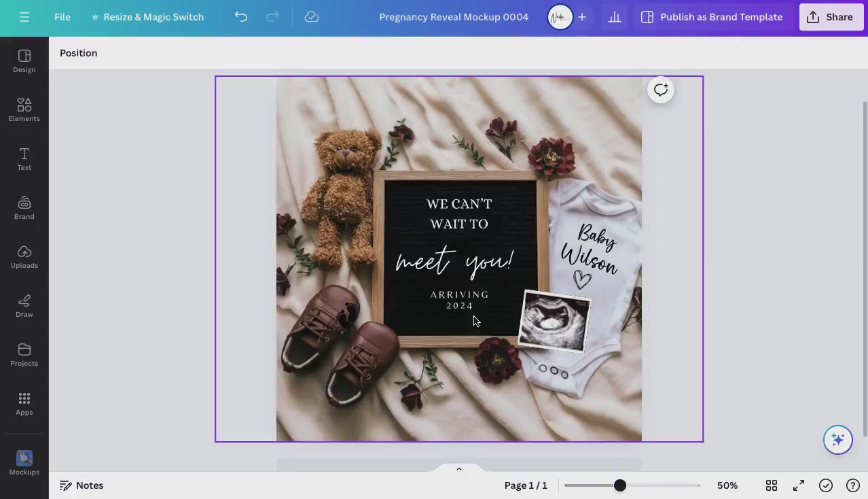This screenshot has width=868, height=499.
Task: Open the hamburger main menu
Action: click(24, 17)
